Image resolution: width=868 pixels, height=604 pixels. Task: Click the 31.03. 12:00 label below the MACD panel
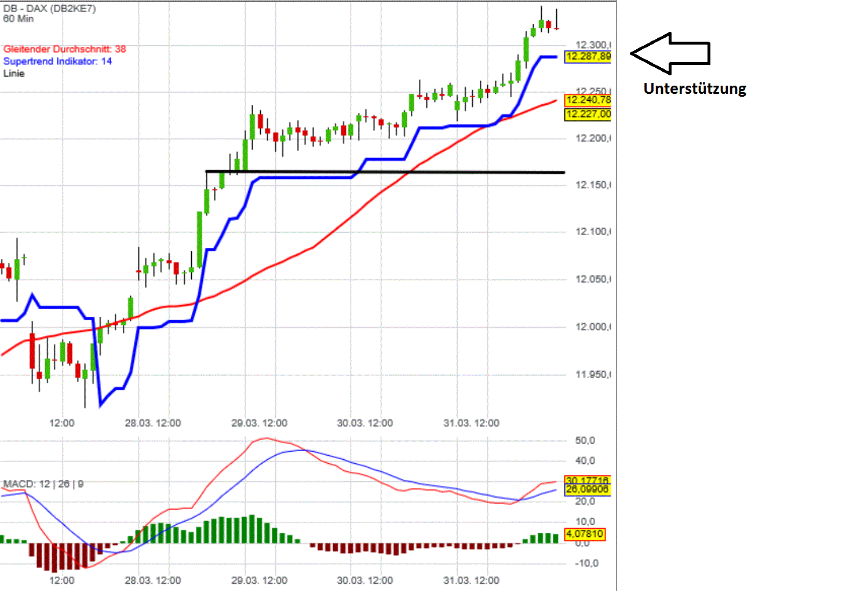[x=471, y=580]
